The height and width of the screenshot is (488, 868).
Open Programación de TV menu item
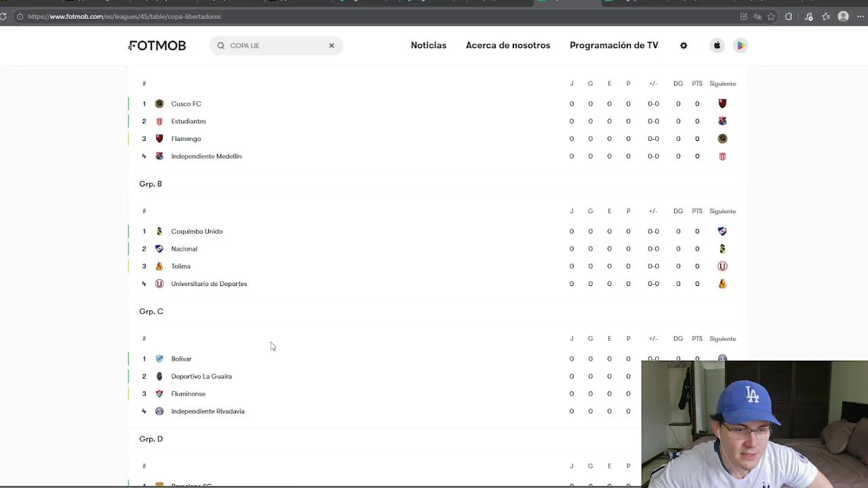point(614,45)
